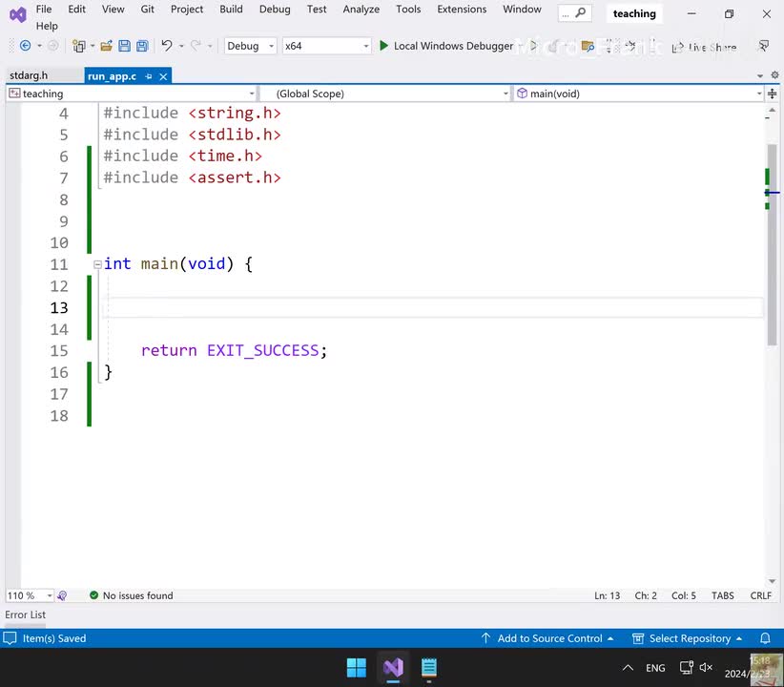Click the split editor icon beside main(void)

772,94
